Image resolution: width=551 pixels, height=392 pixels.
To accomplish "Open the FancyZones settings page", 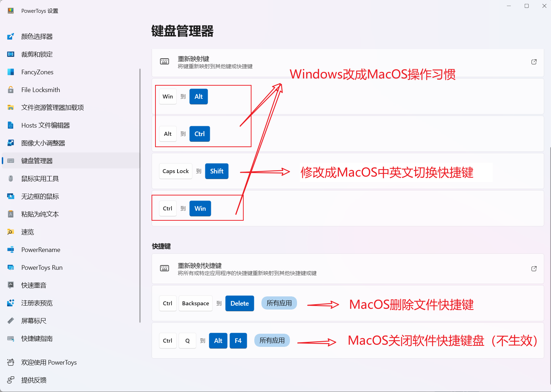I will 71,72.
